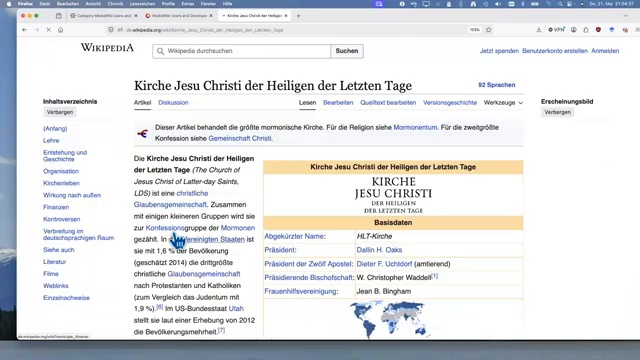Viewport: 640px width, 360px height.
Task: Bookmark this page with the star icon
Action: tap(489, 30)
